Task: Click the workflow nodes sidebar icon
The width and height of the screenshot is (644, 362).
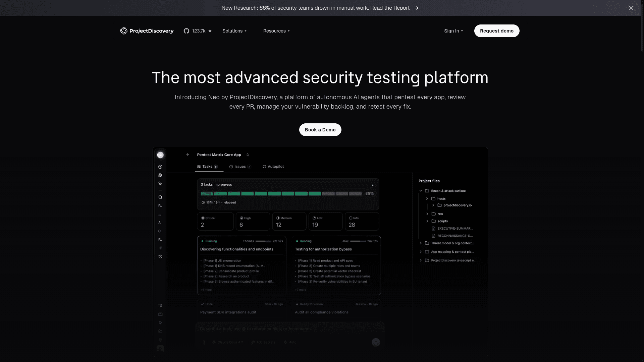Action: pyautogui.click(x=160, y=184)
